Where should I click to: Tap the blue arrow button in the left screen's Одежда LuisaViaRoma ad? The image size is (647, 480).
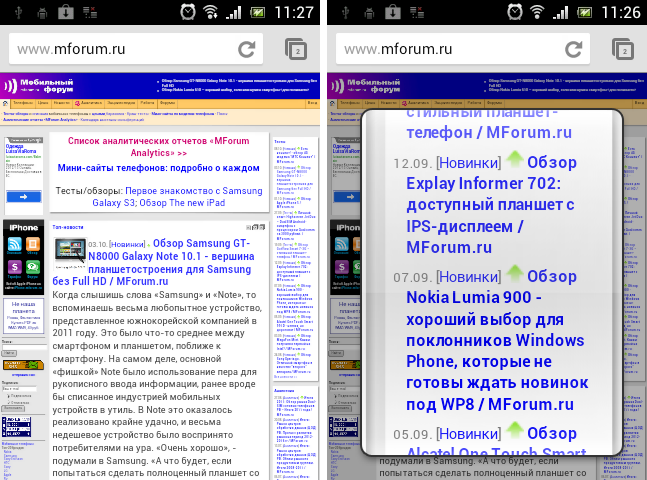23,197
